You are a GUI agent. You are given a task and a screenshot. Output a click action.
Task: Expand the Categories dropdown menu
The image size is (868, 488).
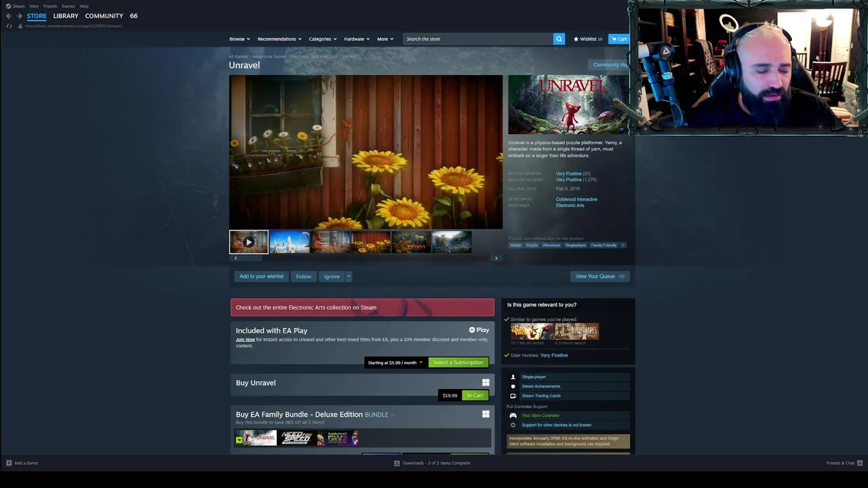coord(323,39)
